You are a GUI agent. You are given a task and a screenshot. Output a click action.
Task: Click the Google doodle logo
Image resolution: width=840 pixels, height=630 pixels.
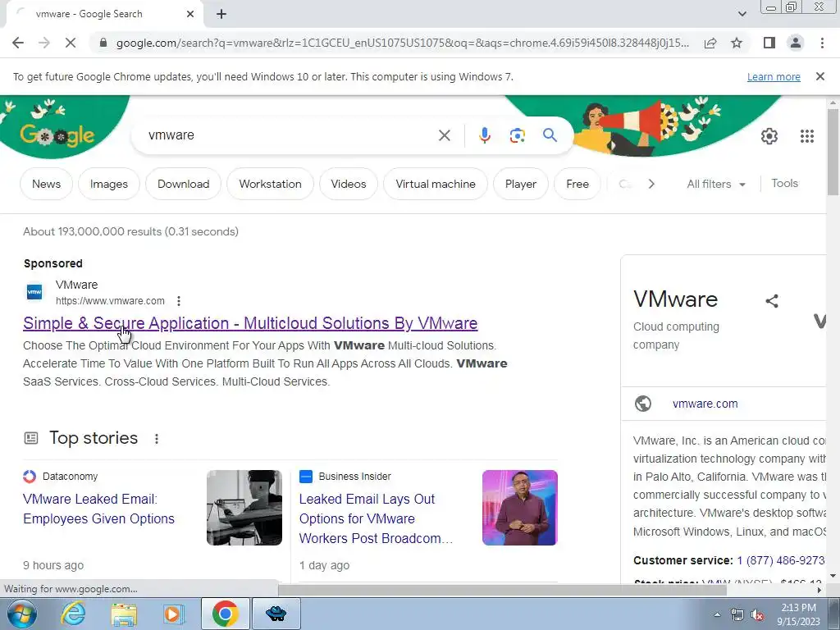(57, 135)
